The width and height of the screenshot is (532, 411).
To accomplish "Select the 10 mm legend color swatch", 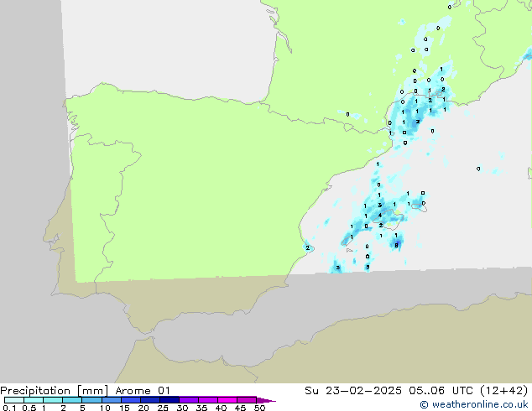I will point(111,400).
